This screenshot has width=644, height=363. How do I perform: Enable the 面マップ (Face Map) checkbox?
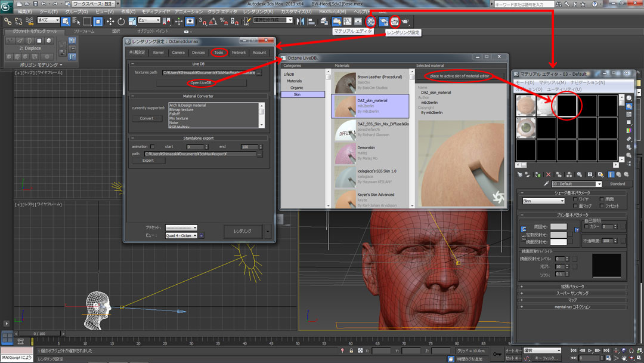coord(575,206)
